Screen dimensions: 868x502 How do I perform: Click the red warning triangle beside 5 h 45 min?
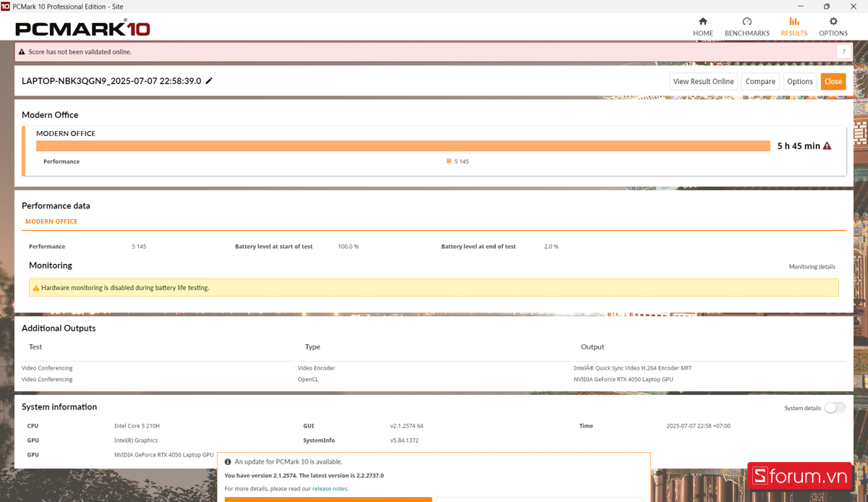(x=827, y=145)
